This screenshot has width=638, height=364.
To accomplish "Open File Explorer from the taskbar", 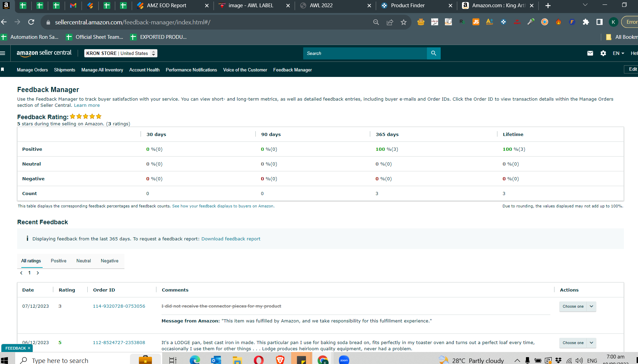I will (237, 360).
